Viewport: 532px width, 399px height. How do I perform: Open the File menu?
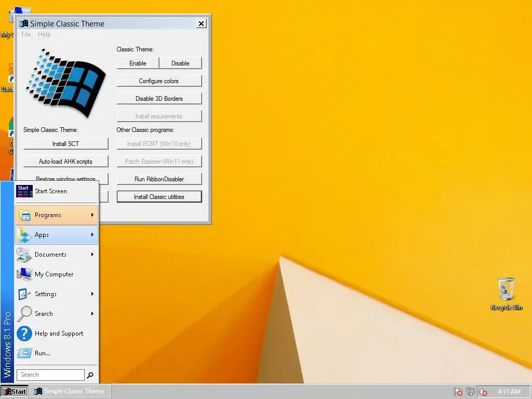click(26, 34)
